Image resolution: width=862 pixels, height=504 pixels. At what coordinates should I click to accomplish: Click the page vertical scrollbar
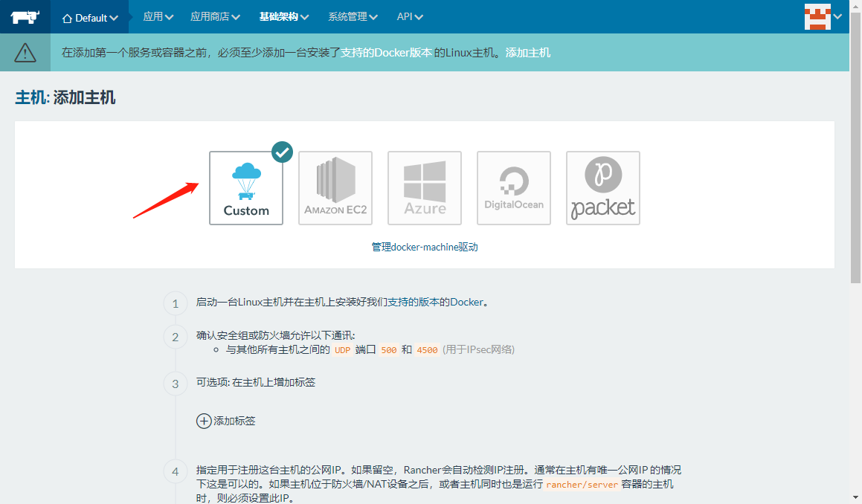856,149
